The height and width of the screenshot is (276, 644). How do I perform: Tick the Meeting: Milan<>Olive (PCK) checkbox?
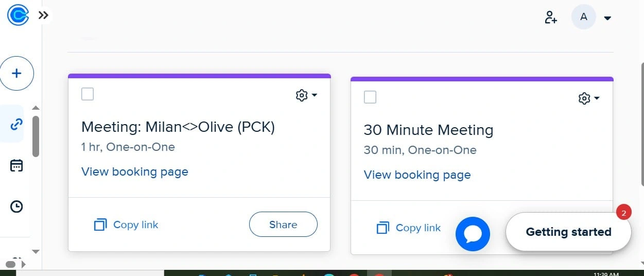tap(88, 94)
